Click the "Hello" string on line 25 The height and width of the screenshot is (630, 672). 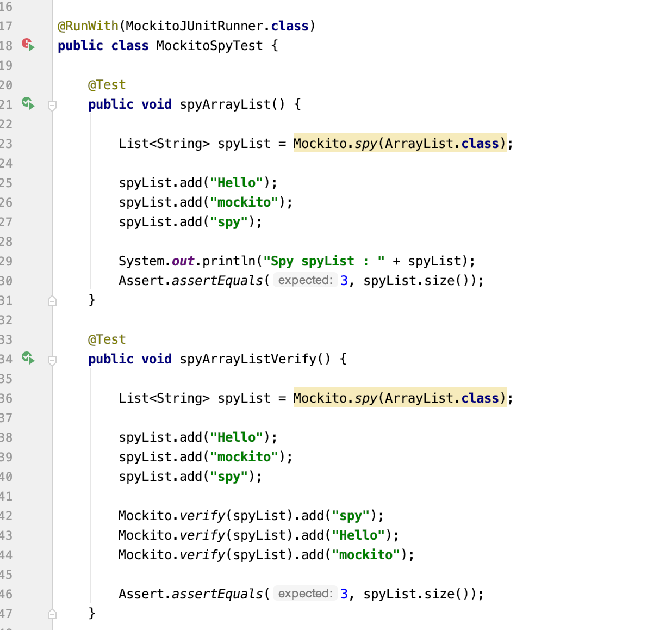tap(237, 183)
